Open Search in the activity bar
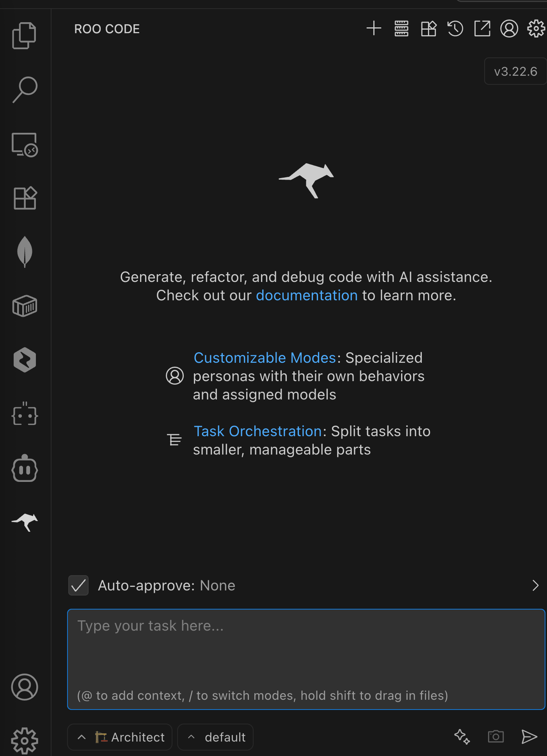 coord(25,89)
